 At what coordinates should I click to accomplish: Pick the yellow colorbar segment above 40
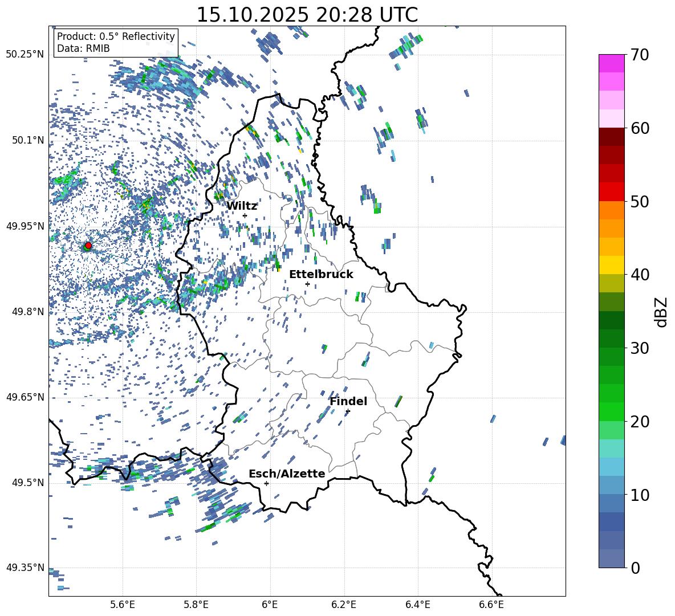click(612, 265)
